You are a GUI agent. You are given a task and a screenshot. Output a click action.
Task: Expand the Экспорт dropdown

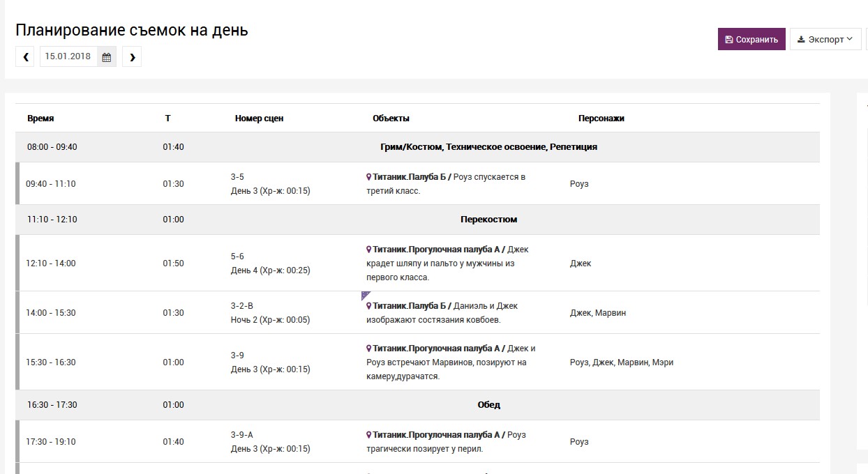(x=825, y=40)
